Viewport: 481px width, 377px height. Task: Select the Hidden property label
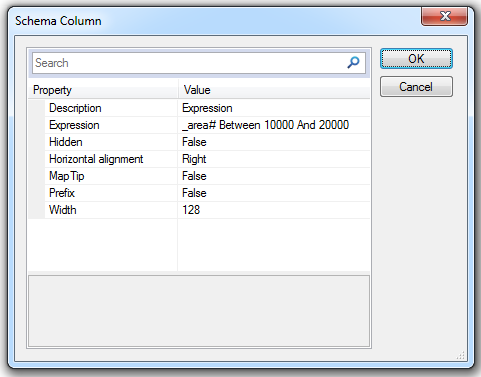tap(66, 142)
